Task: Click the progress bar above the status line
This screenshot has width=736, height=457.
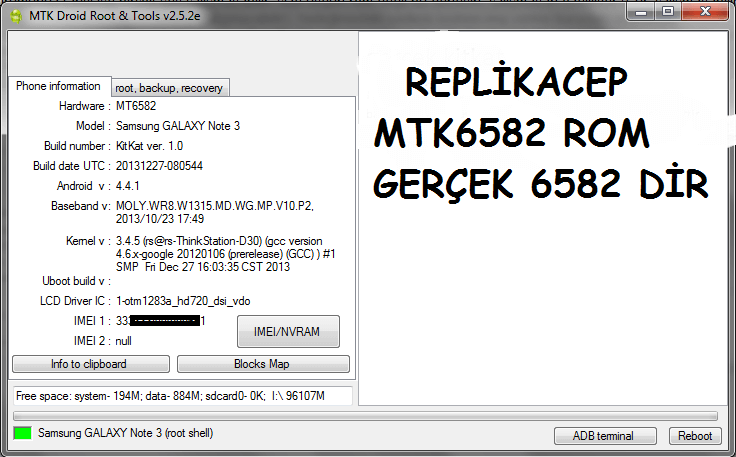Action: [365, 415]
